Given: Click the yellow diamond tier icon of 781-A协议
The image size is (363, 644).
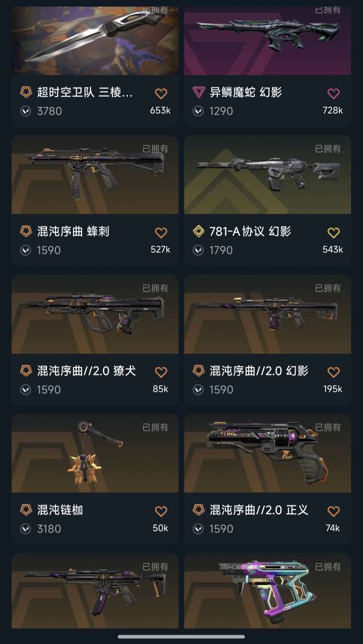Looking at the screenshot, I should [198, 231].
